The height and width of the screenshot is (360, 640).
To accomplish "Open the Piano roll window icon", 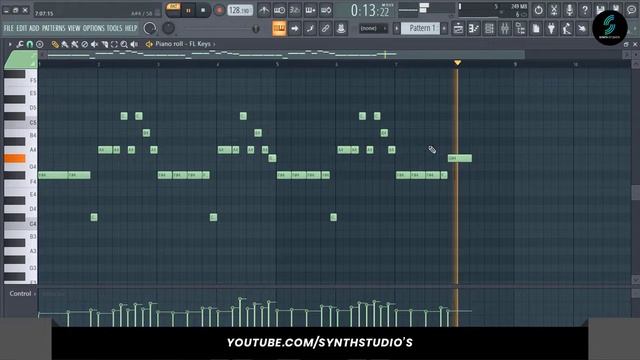I will 473,29.
